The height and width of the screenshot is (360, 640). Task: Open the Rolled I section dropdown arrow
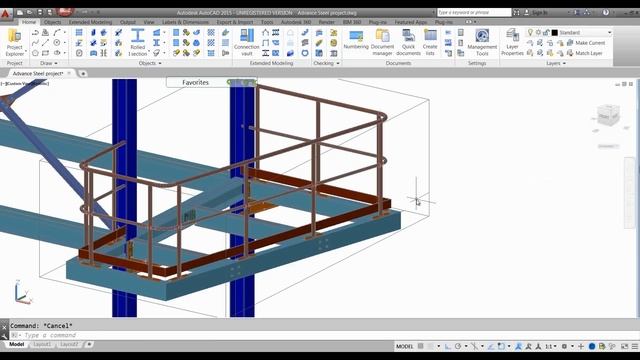point(149,52)
